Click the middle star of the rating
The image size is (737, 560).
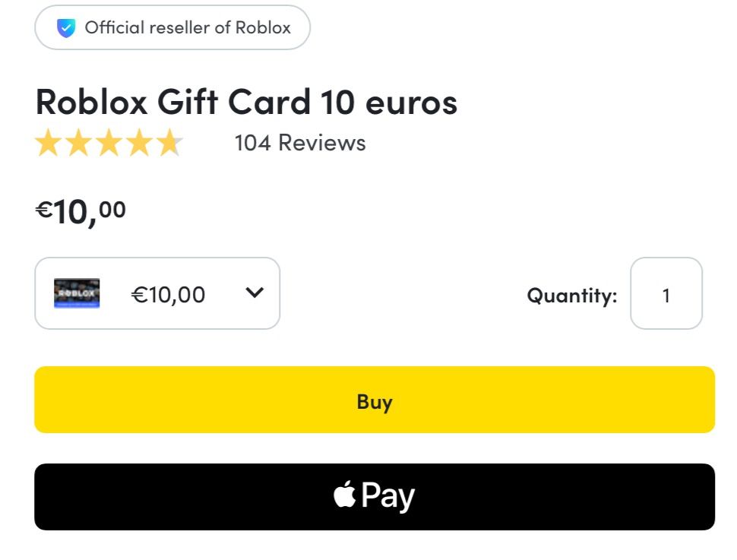click(109, 142)
